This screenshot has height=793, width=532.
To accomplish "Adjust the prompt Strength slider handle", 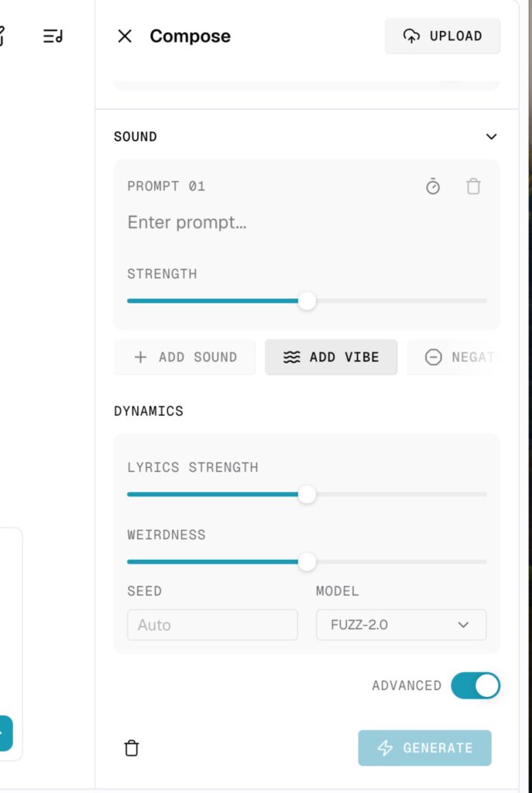I will pyautogui.click(x=307, y=300).
